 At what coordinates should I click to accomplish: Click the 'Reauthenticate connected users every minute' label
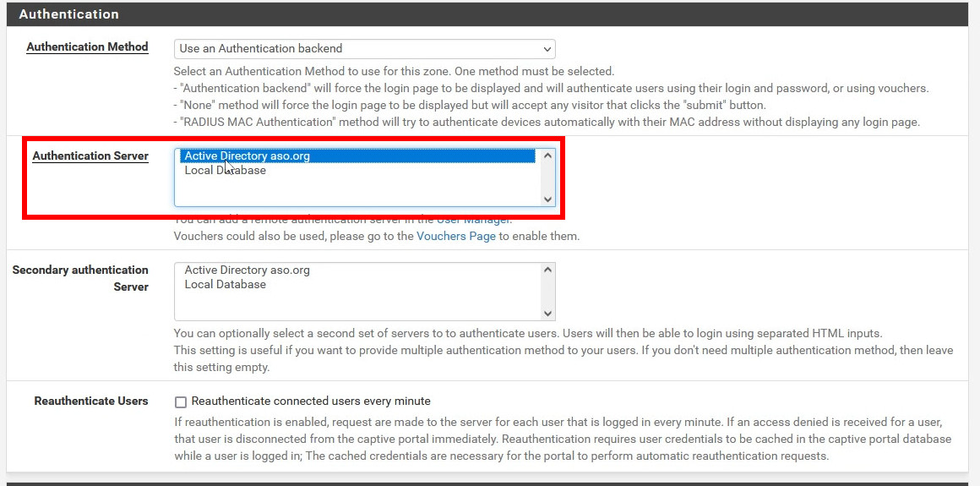pyautogui.click(x=311, y=401)
